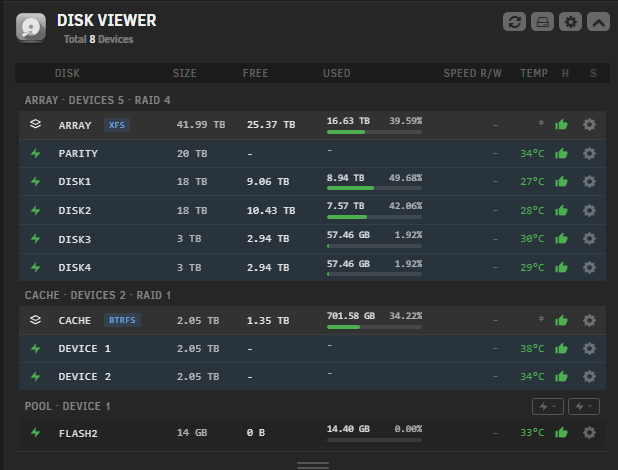618x470 pixels.
Task: Toggle power bolt for PARITY disk
Action: click(35, 153)
